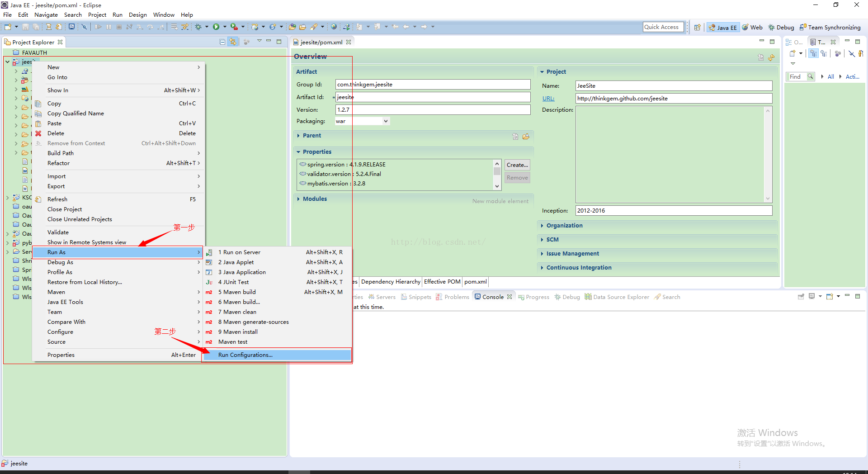Open the Packaging dropdown showing war
Viewport: 868px width, 474px height.
pos(386,121)
